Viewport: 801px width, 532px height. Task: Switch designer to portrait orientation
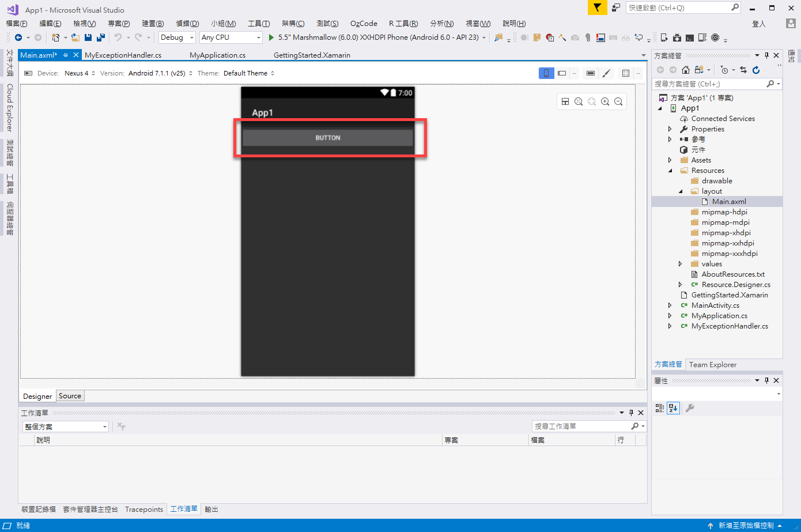click(546, 73)
